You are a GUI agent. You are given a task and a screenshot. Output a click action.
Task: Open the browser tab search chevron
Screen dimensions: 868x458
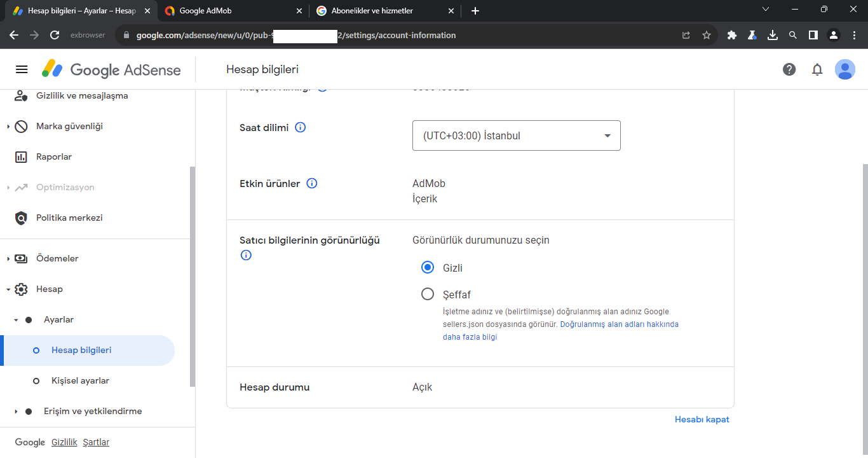tap(766, 9)
